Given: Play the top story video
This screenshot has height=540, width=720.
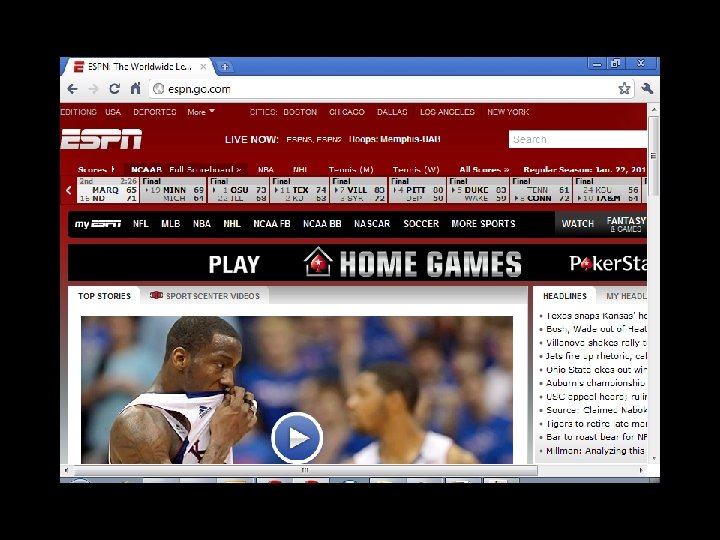Looking at the screenshot, I should [297, 438].
